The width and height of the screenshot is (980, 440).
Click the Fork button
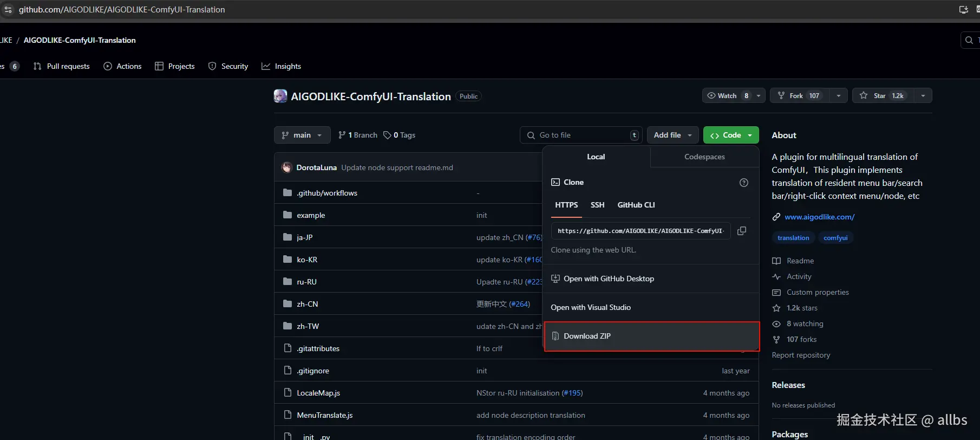click(800, 95)
